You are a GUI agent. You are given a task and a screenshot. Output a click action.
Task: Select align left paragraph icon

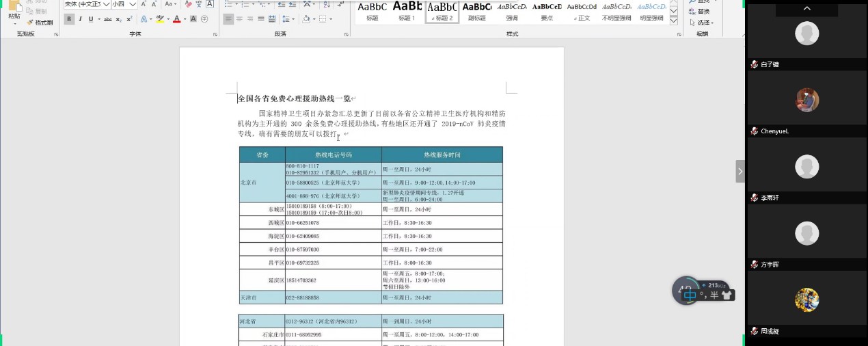[x=228, y=19]
